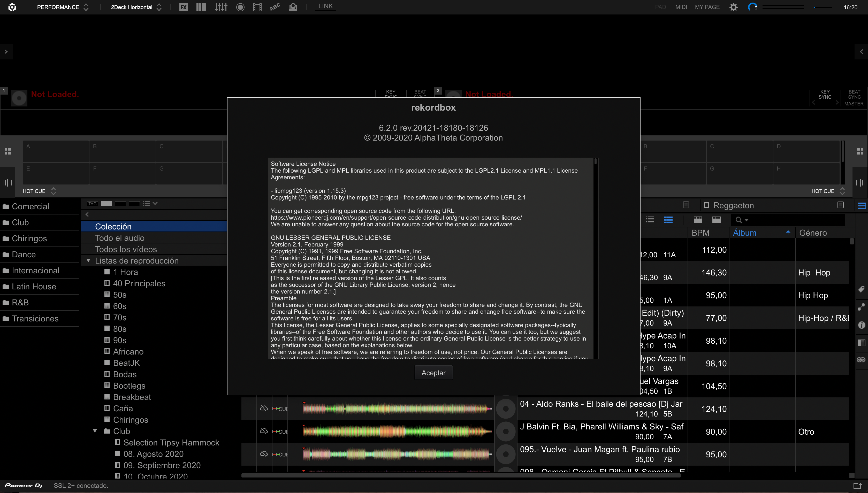868x493 pixels.
Task: Toggle KEY SYNC on deck 2
Action: [825, 95]
